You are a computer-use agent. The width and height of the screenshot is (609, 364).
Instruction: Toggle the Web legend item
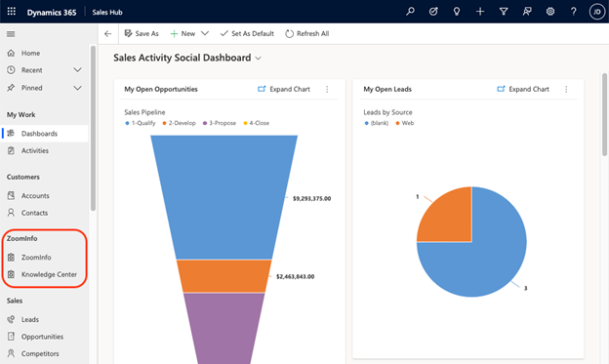[x=405, y=123]
